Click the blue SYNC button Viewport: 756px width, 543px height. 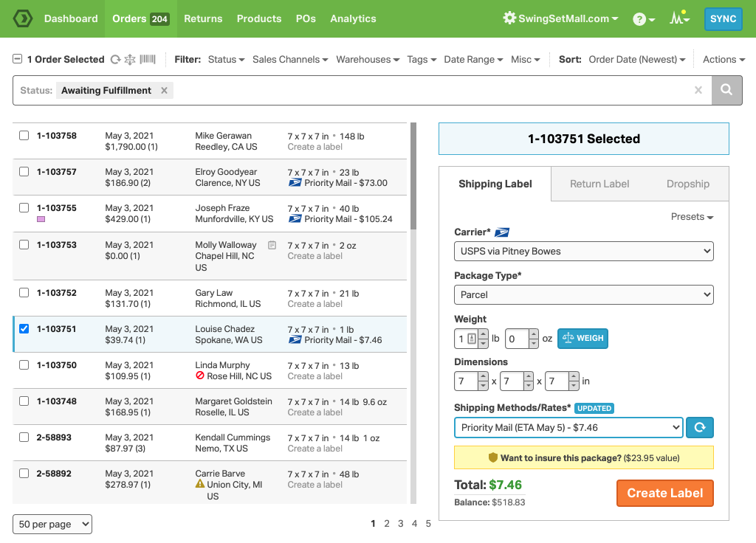723,18
